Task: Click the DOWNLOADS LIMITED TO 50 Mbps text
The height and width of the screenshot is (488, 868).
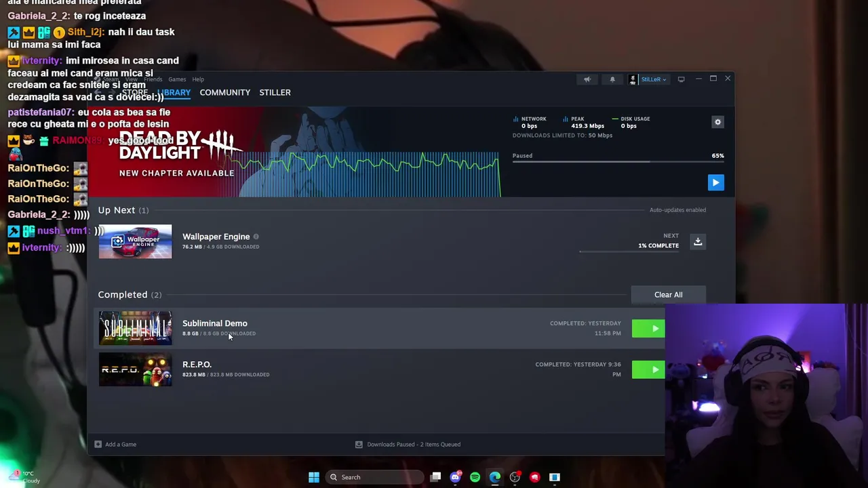Action: pos(562,136)
